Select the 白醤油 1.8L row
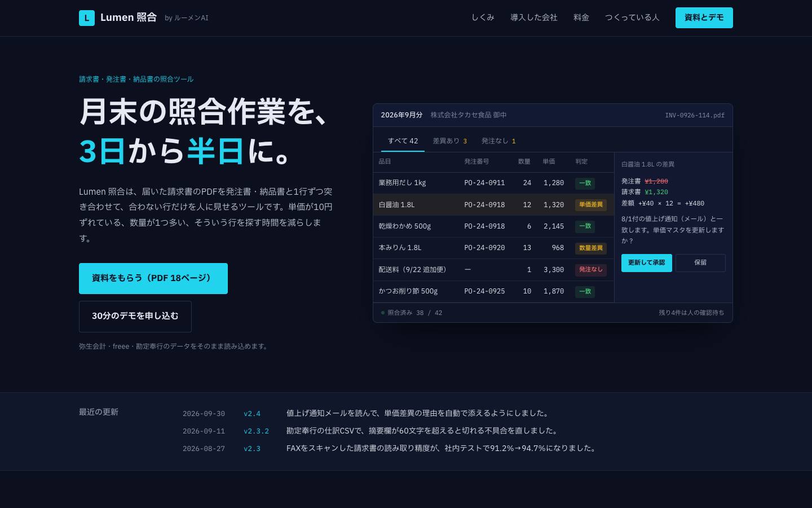This screenshot has width=812, height=508. click(493, 205)
